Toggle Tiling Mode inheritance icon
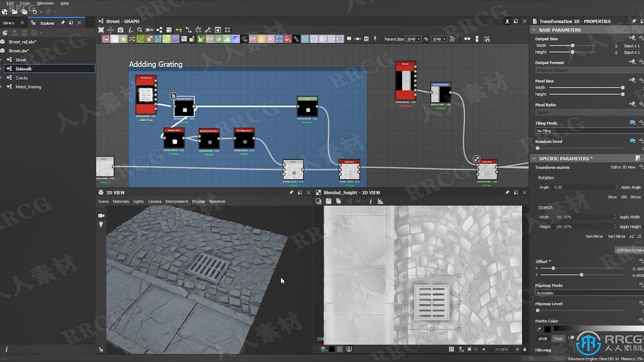This screenshot has width=644, height=362. click(x=633, y=122)
